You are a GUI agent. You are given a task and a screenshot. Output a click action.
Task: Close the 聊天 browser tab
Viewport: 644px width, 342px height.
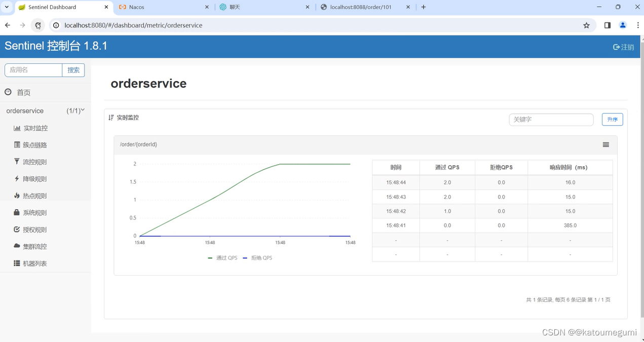click(308, 7)
